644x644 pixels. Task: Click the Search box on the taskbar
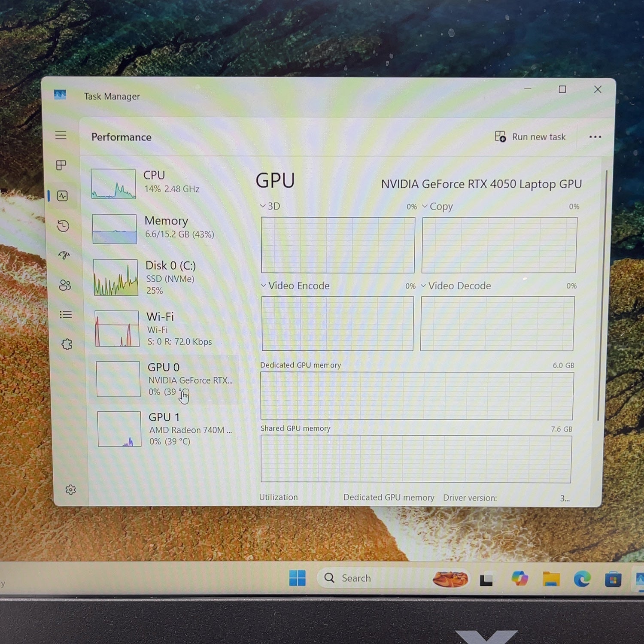pyautogui.click(x=393, y=578)
